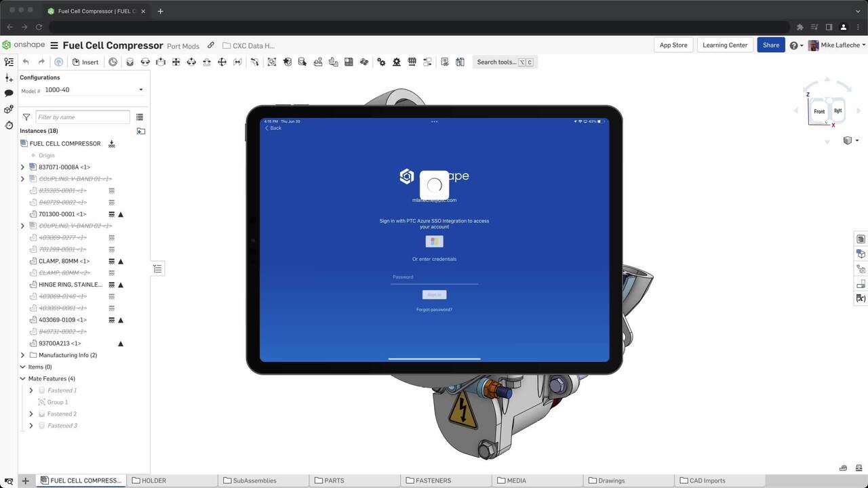The image size is (868, 488).
Task: Open the view cube display options dropdown
Action: tap(850, 140)
